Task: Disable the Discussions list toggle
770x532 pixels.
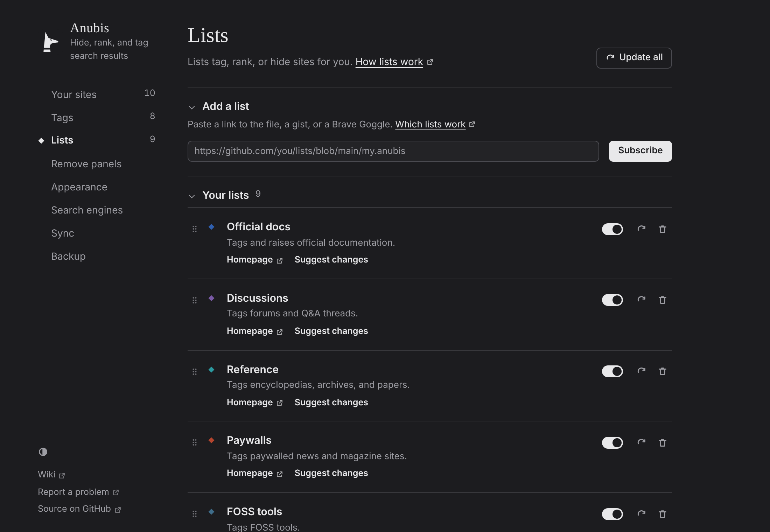Action: [x=612, y=300]
